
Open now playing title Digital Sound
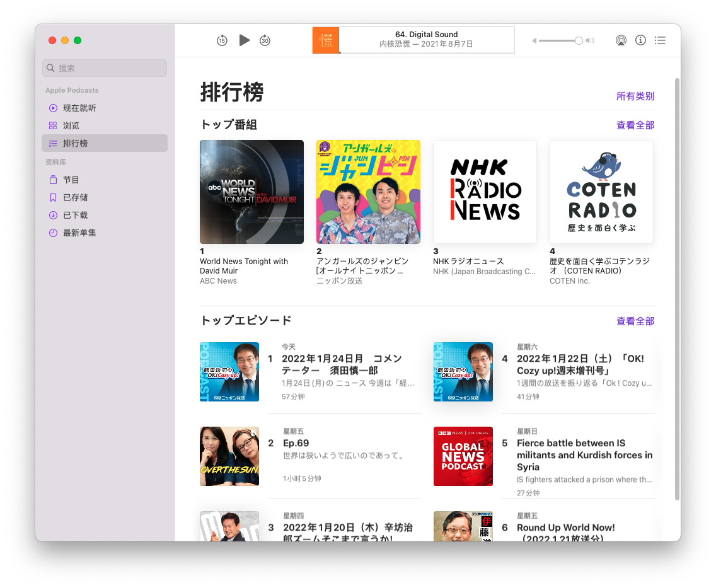[x=427, y=34]
